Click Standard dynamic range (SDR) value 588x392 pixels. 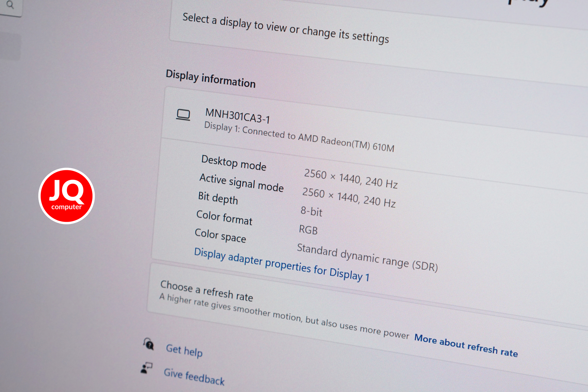pos(367,257)
